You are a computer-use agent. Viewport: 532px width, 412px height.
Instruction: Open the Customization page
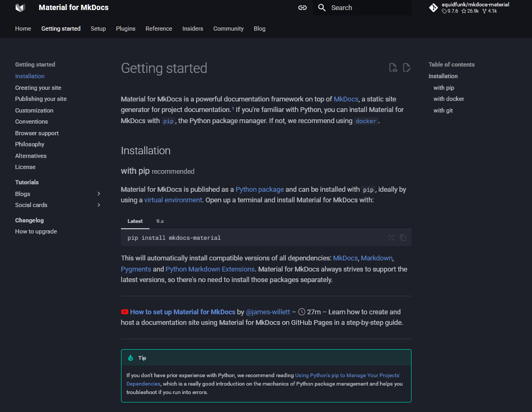(34, 110)
